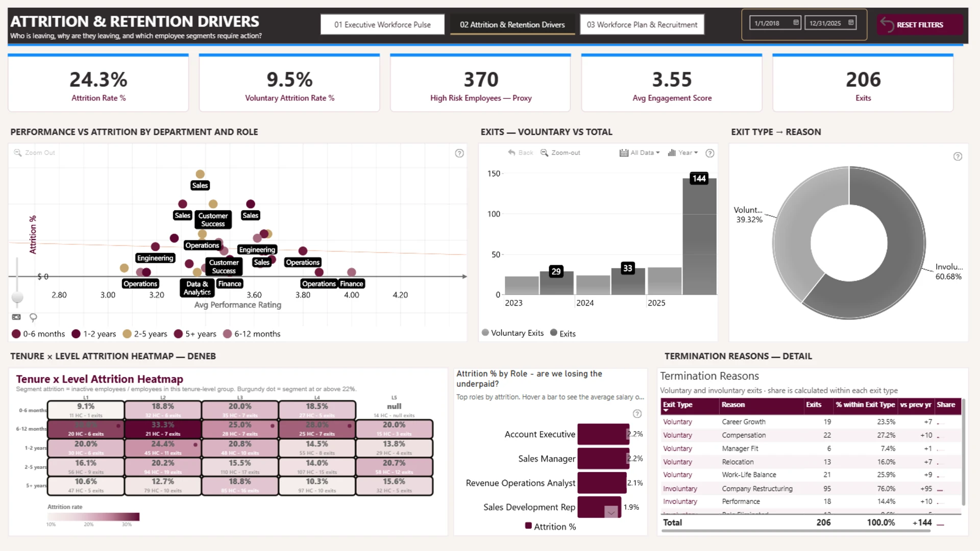The width and height of the screenshot is (980, 551).
Task: Open the start date calendar picker icon
Action: point(796,22)
